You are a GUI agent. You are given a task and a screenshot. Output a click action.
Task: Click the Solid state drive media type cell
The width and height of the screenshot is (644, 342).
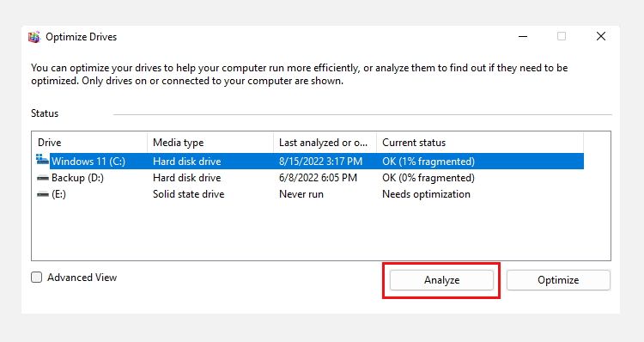click(x=189, y=194)
